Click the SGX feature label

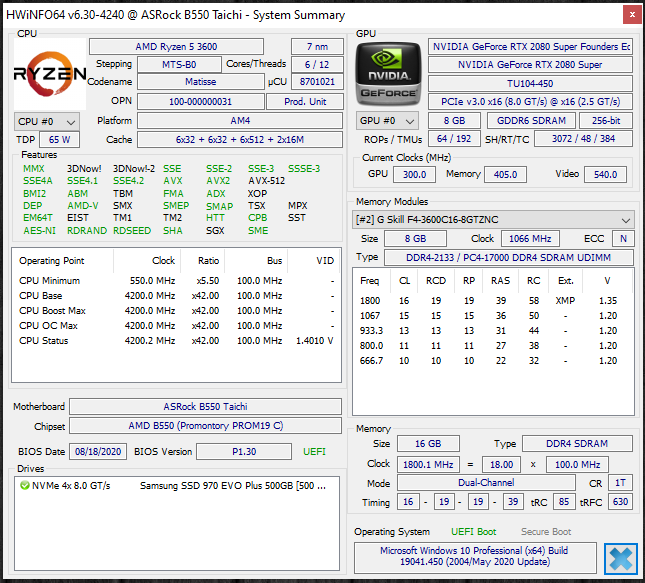pos(215,230)
